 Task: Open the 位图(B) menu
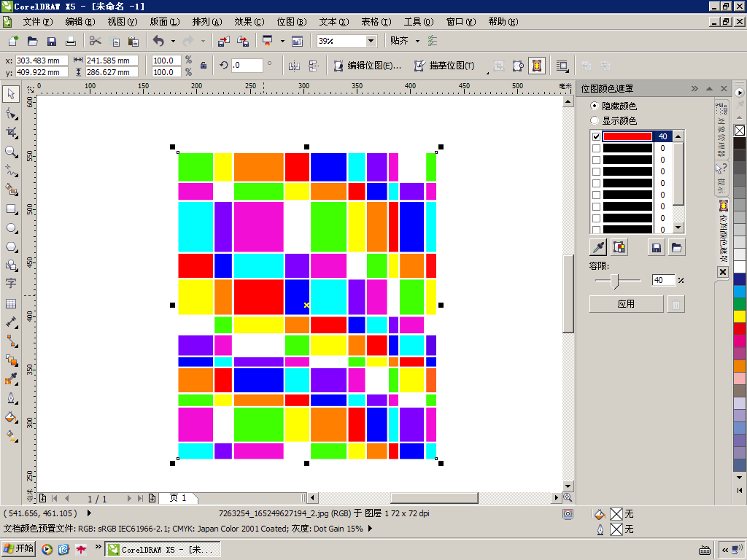[292, 22]
